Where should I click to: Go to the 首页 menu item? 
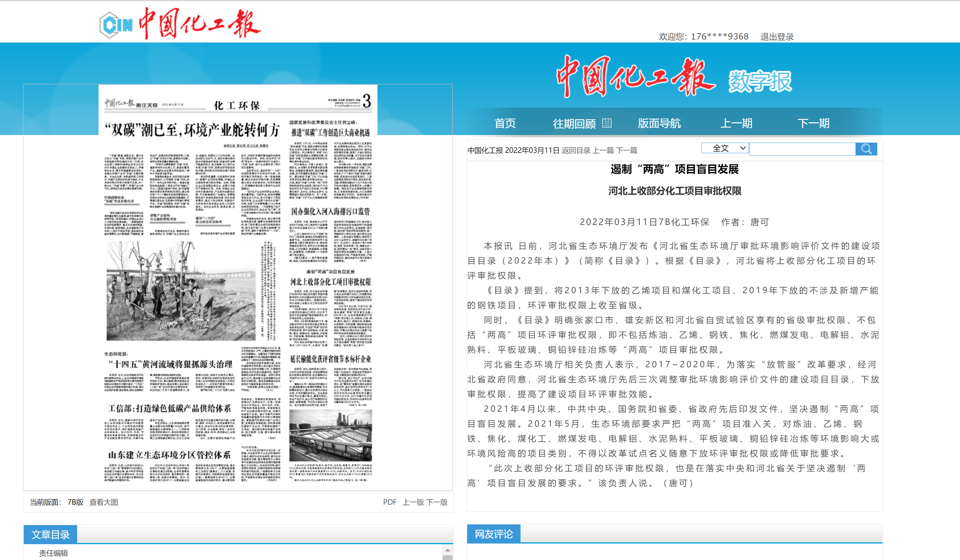(x=505, y=123)
